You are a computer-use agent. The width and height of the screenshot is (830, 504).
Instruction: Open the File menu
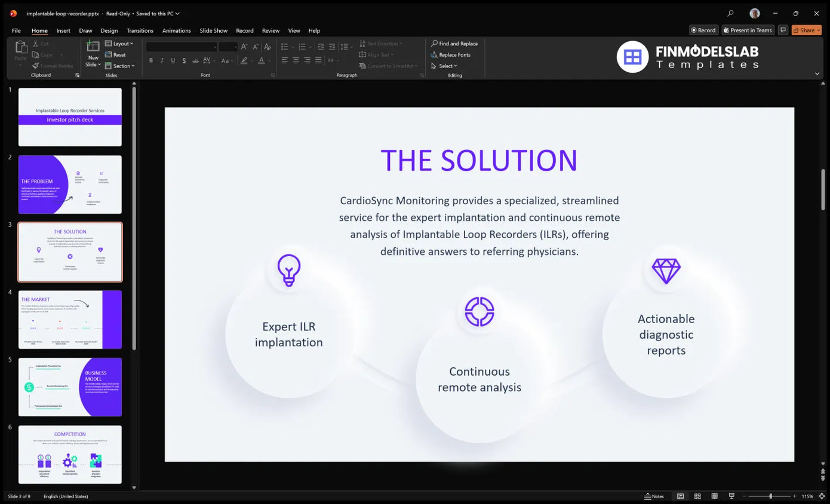[16, 30]
